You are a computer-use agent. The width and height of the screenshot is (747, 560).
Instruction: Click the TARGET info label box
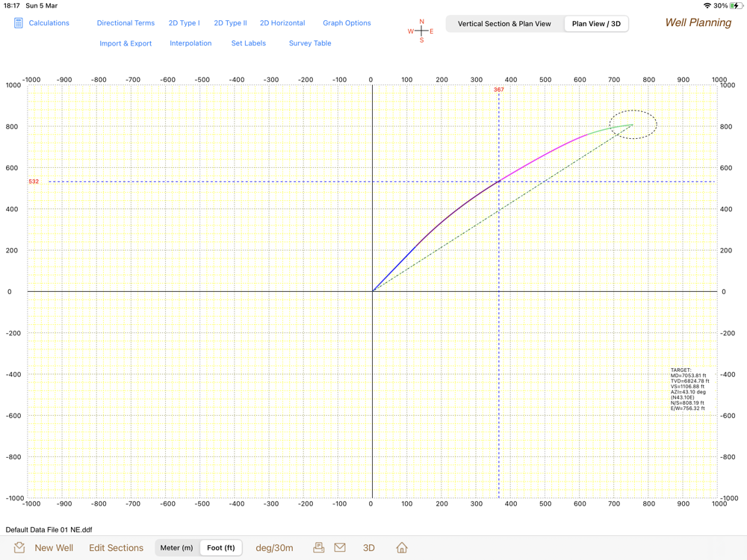coord(689,389)
